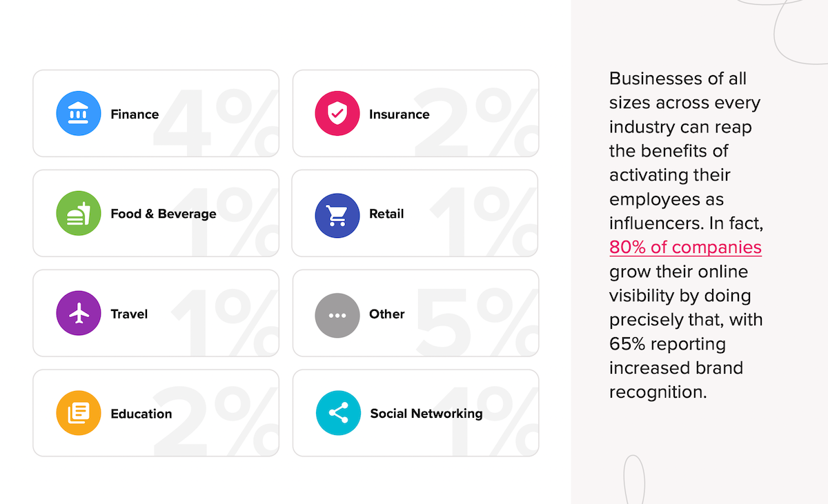This screenshot has height=504, width=828.
Task: Select the Travel label text
Action: 129,314
